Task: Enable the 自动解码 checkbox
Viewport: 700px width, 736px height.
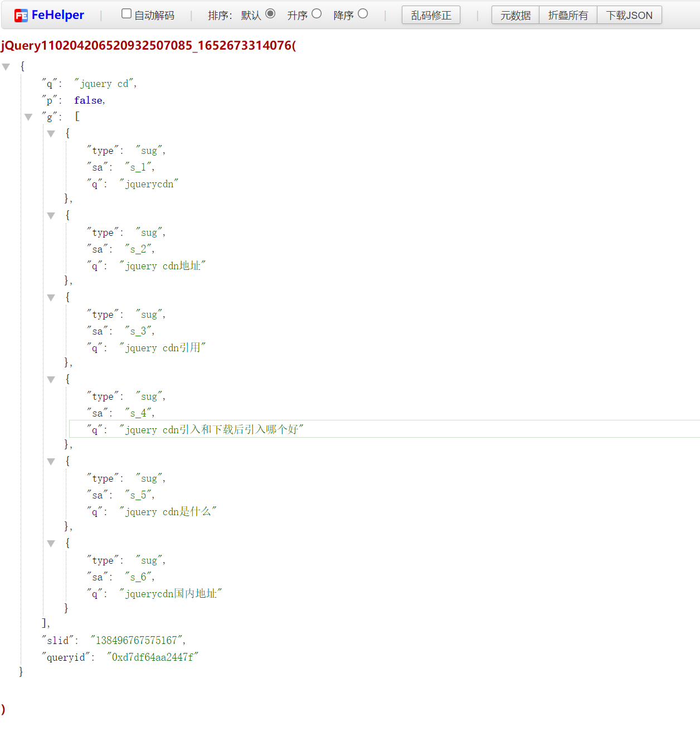Action: pyautogui.click(x=127, y=14)
